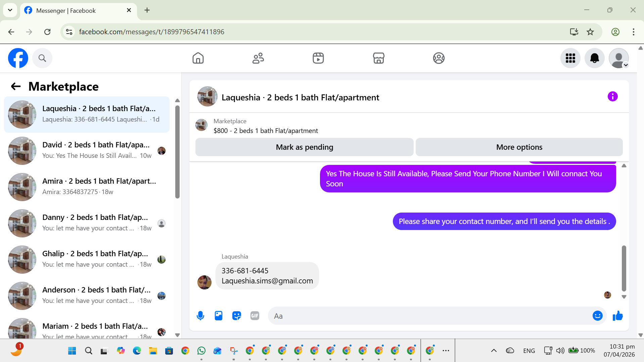Open the David conversation
Viewport: 644px width, 362px height.
click(87, 151)
